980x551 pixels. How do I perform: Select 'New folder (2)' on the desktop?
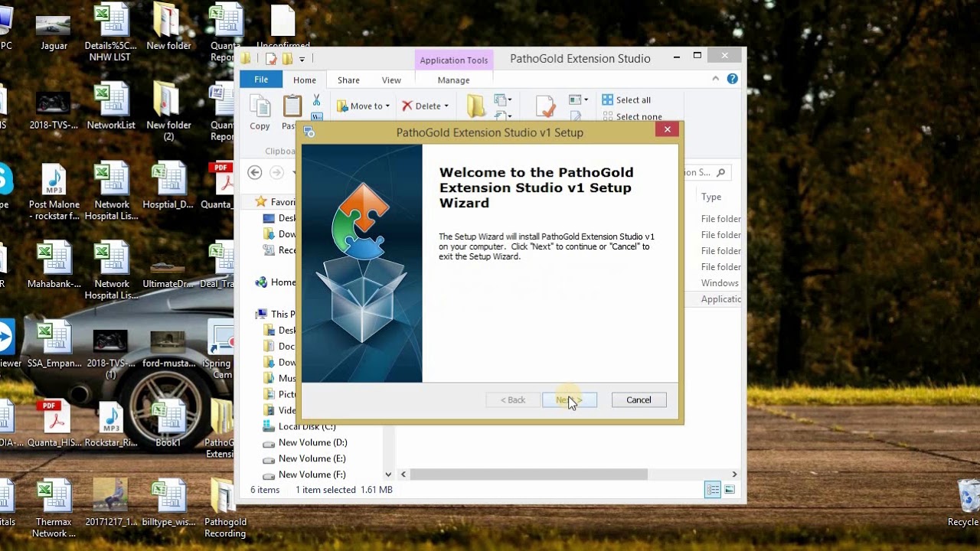[x=168, y=112]
